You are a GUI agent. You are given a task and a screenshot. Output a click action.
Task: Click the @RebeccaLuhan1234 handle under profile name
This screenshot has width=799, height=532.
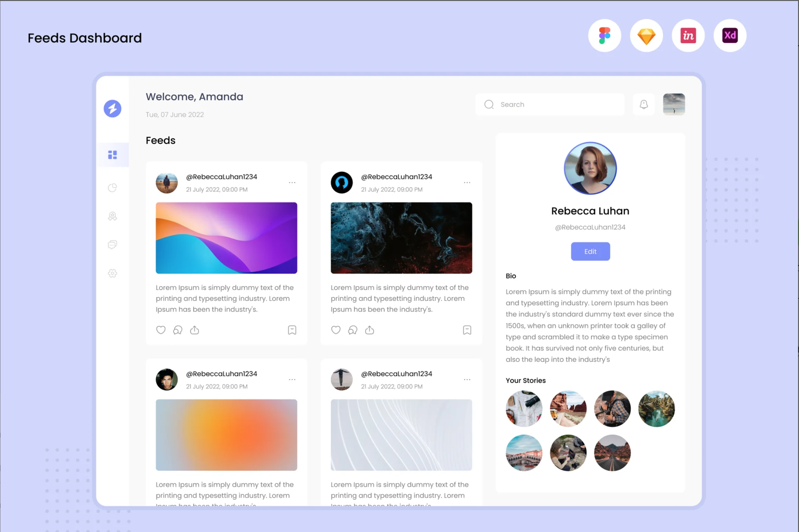point(590,227)
